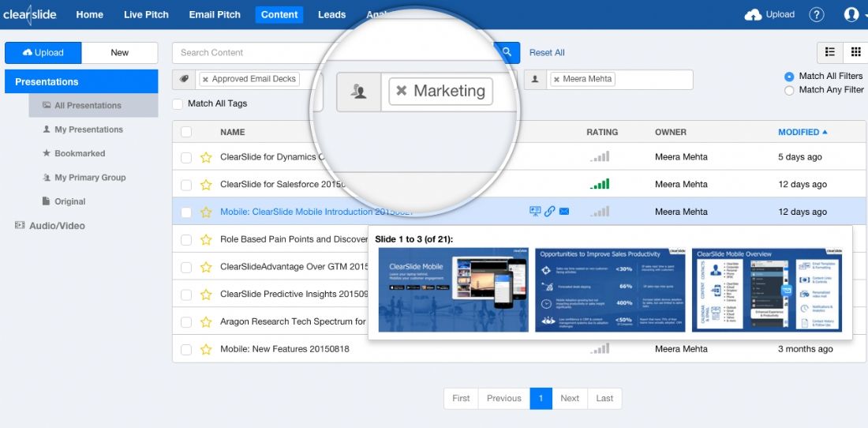Viewport: 868px width, 428px height.
Task: Click the search magnifier button
Action: click(x=507, y=53)
